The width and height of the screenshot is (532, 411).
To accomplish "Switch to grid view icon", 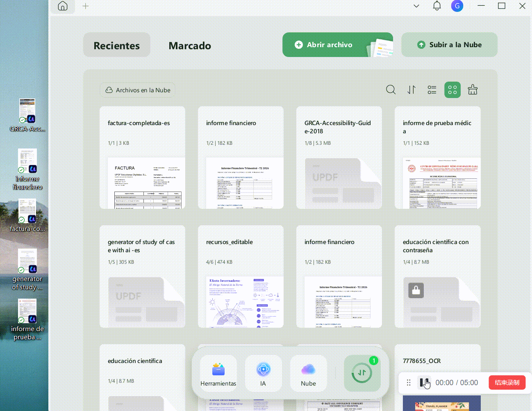I will (x=452, y=90).
